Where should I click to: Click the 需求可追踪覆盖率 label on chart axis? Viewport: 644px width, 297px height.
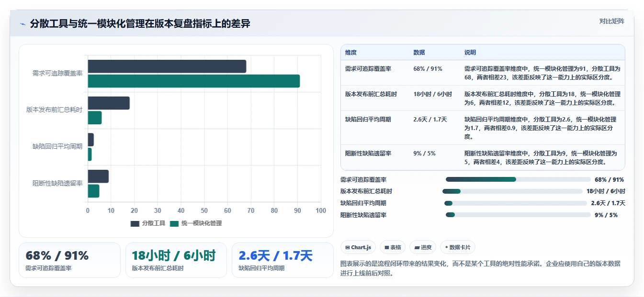tap(57, 74)
